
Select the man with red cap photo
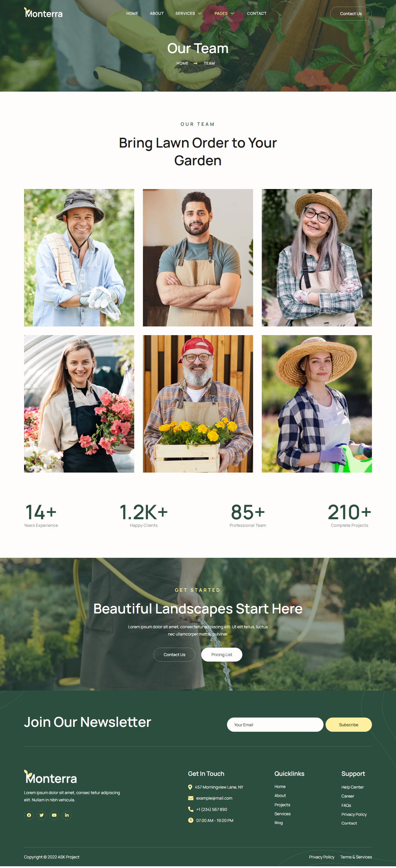pos(198,404)
